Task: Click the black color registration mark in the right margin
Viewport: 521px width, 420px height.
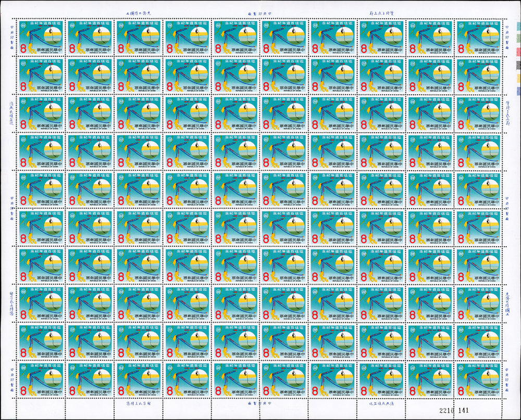Action: coord(517,65)
